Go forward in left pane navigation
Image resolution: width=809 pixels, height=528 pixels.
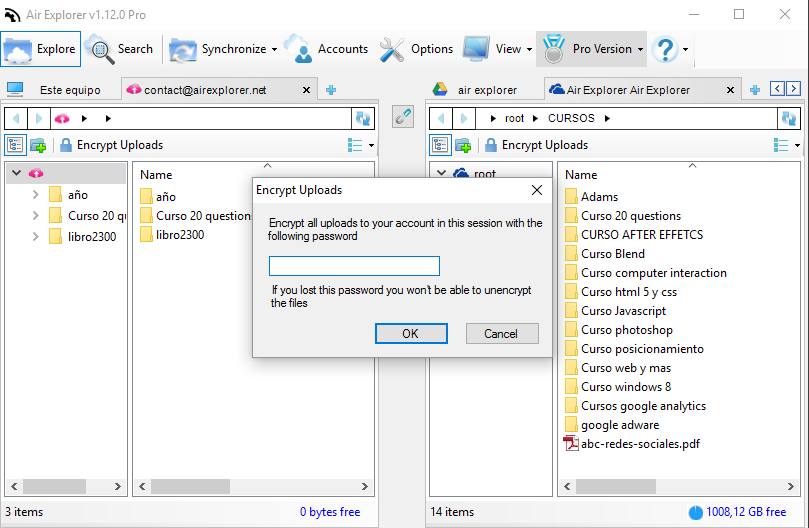pyautogui.click(x=39, y=119)
